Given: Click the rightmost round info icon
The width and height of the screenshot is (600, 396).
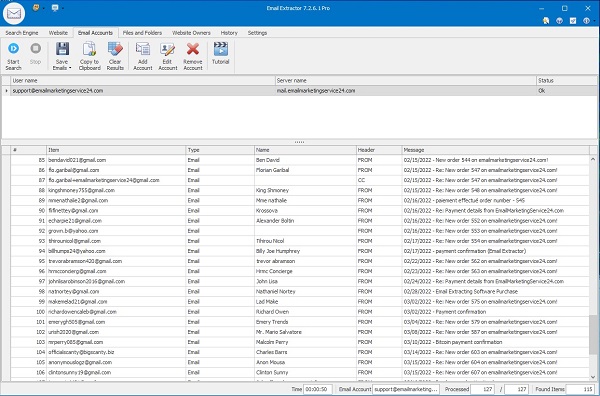Looking at the screenshot, I should (586, 21).
